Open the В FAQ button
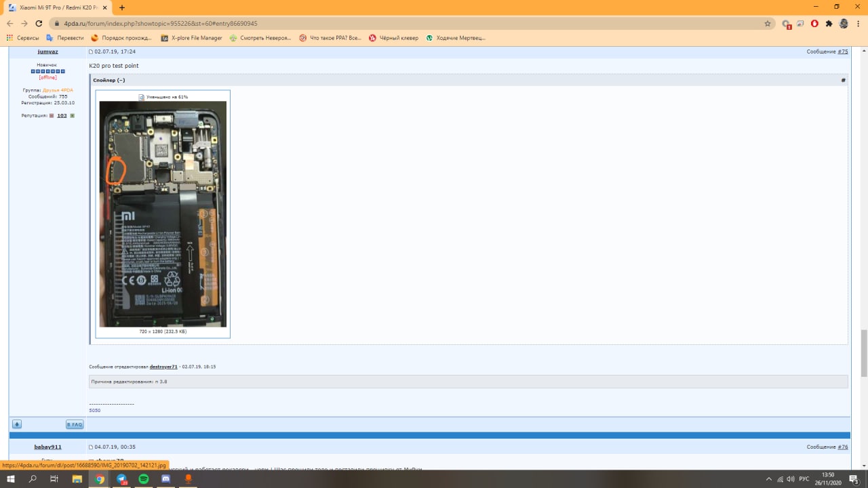The height and width of the screenshot is (488, 868). point(75,424)
